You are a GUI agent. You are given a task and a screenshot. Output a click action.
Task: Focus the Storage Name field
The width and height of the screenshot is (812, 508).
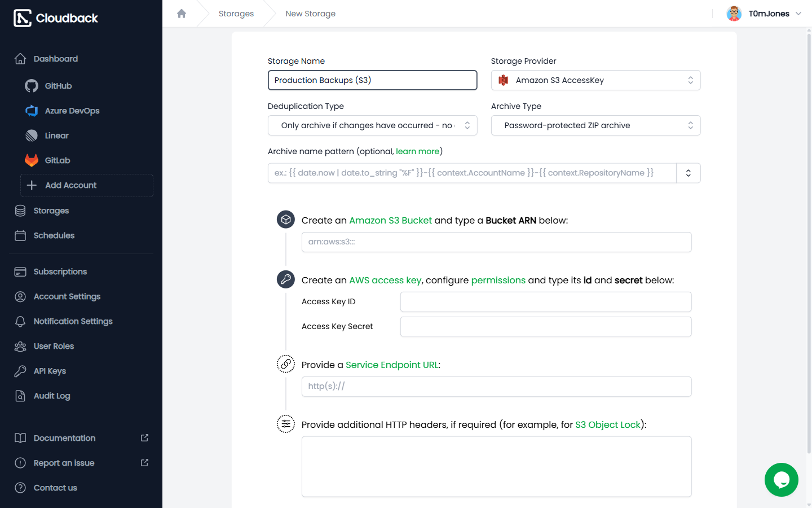coord(372,80)
